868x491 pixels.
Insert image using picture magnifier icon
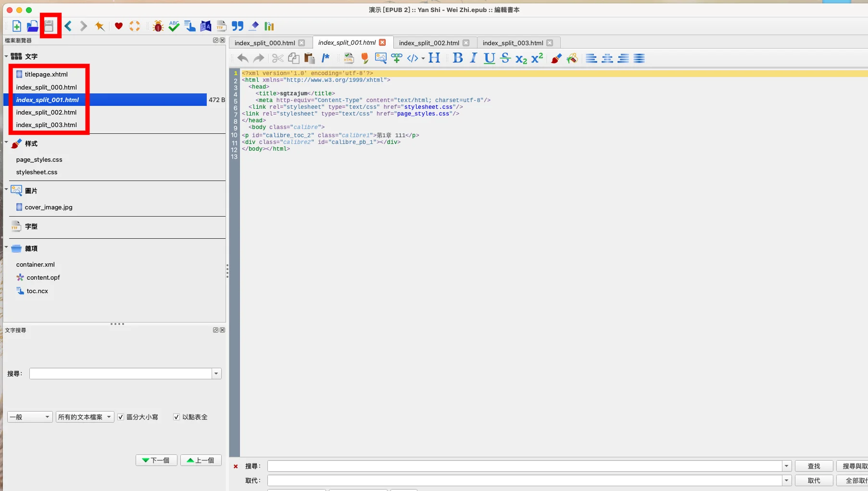click(x=381, y=58)
